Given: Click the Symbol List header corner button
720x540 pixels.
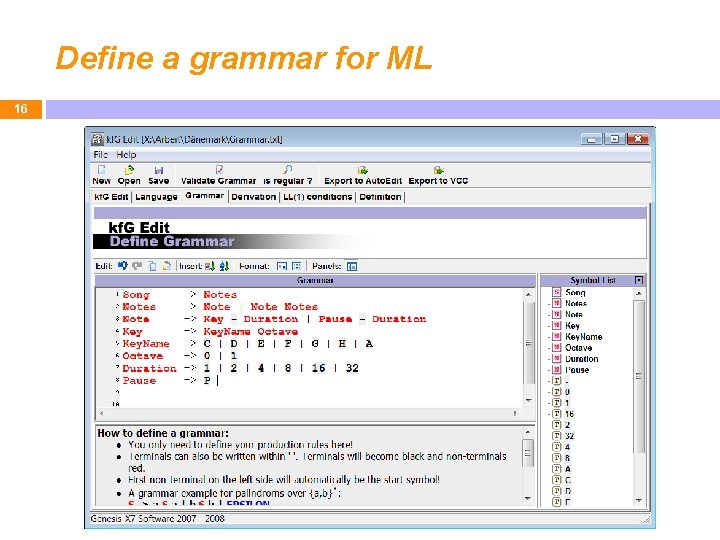Looking at the screenshot, I should tap(639, 280).
